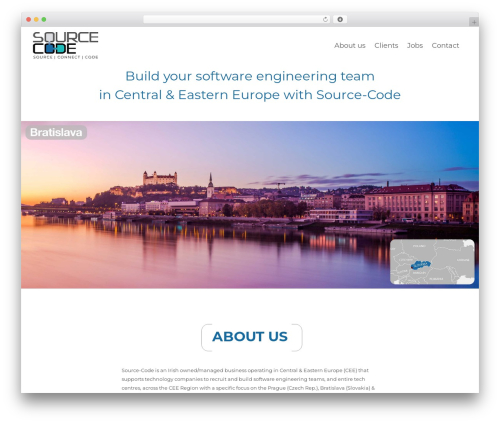The image size is (500, 423).
Task: Select the Contact navigation link
Action: pyautogui.click(x=445, y=45)
